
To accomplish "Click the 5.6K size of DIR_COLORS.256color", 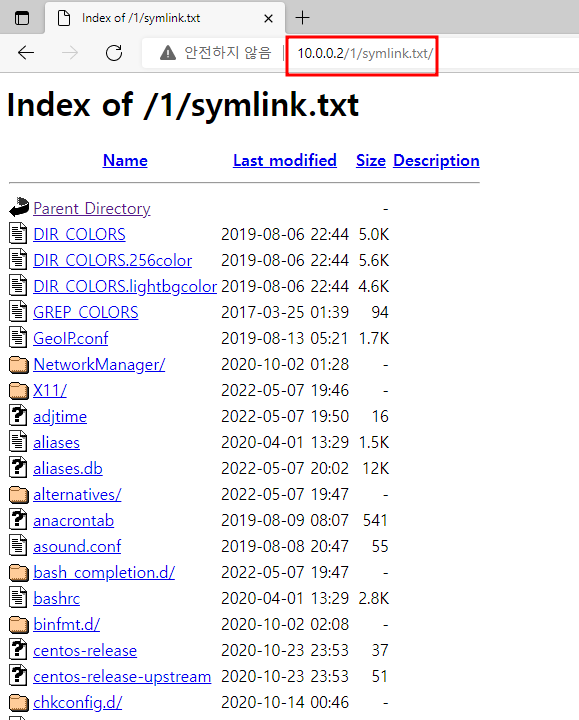I will (374, 260).
